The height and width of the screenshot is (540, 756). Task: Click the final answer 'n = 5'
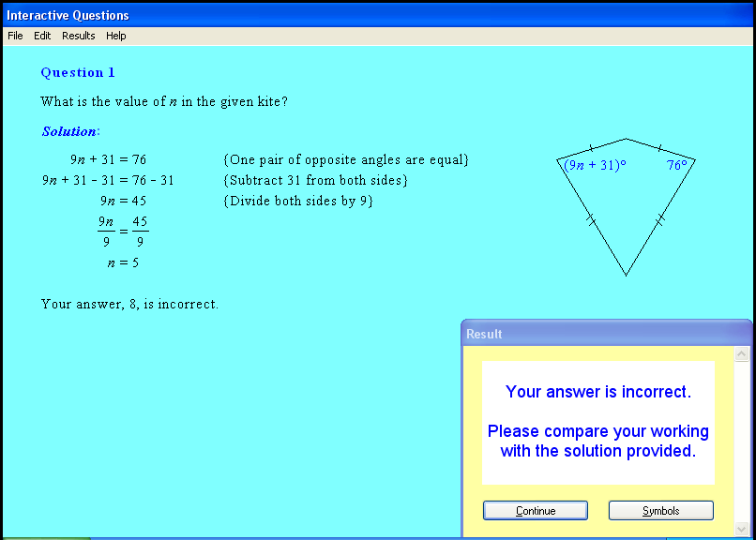point(123,262)
